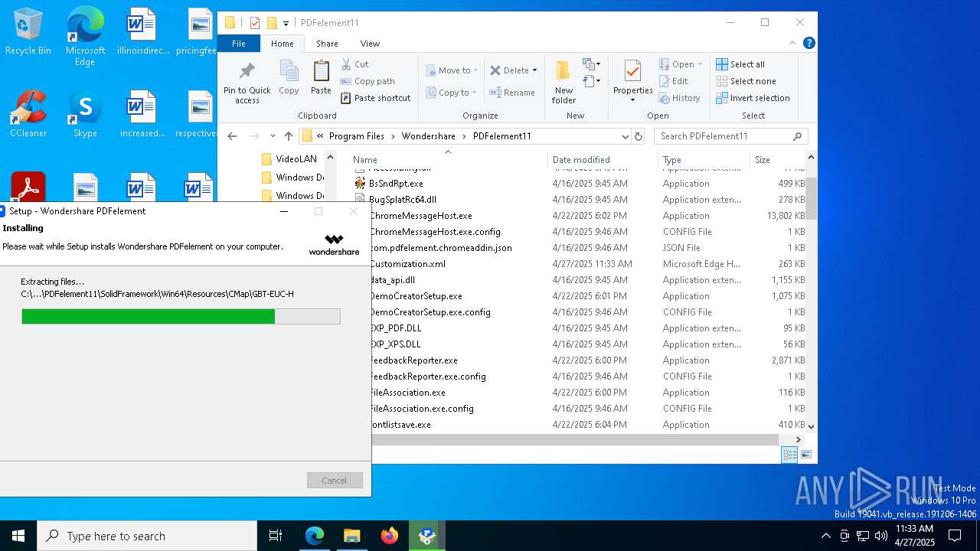This screenshot has width=980, height=551.
Task: Open Properties from the ribbon
Action: (632, 81)
